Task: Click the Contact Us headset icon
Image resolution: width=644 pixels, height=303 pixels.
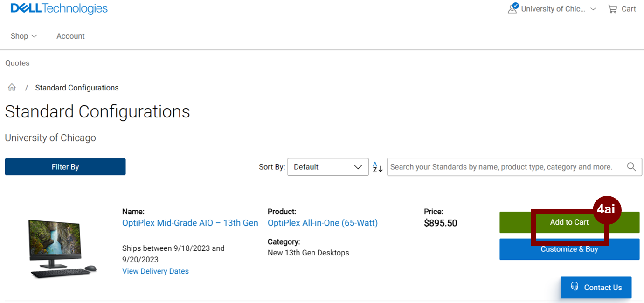Action: 575,287
